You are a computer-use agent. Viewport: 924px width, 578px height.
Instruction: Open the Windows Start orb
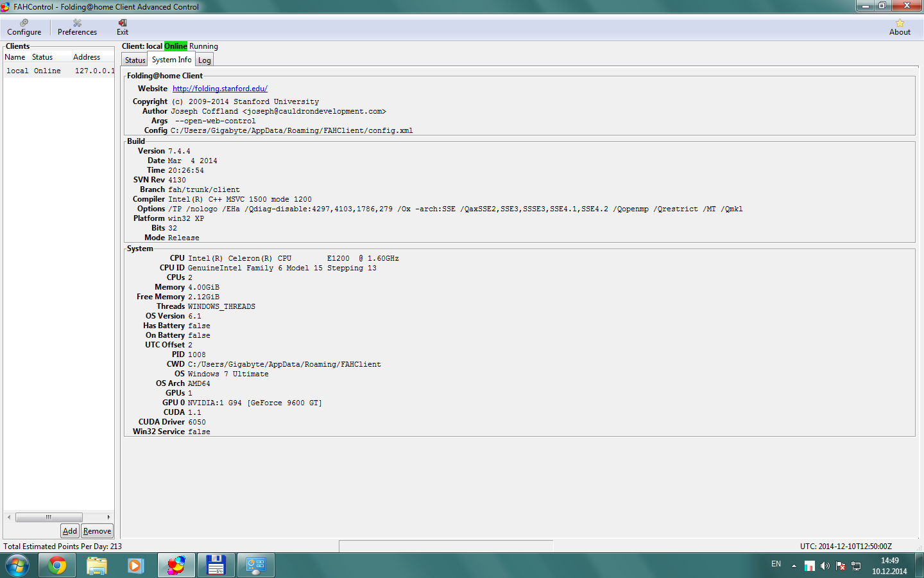coord(17,566)
